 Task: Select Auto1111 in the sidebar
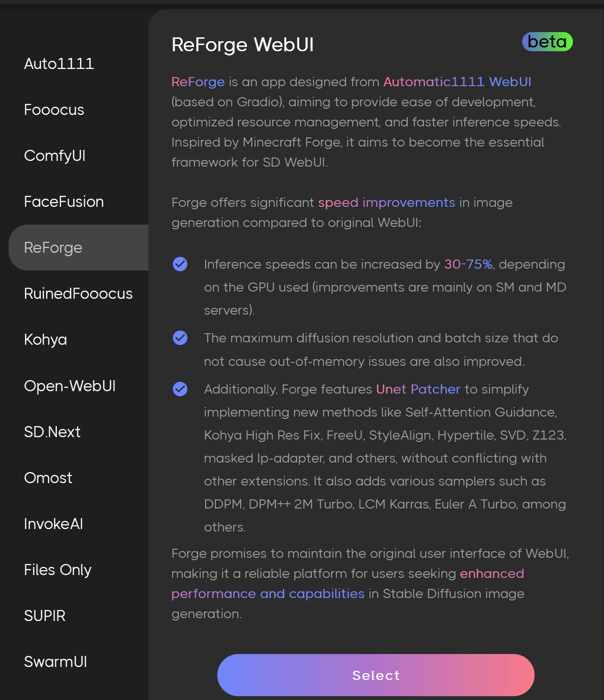click(59, 63)
